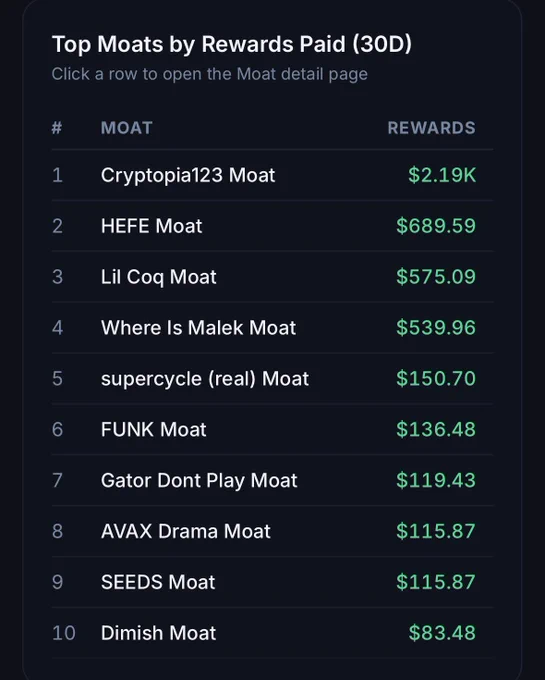
Task: Click the $689.59 rewards amount
Action: point(436,226)
